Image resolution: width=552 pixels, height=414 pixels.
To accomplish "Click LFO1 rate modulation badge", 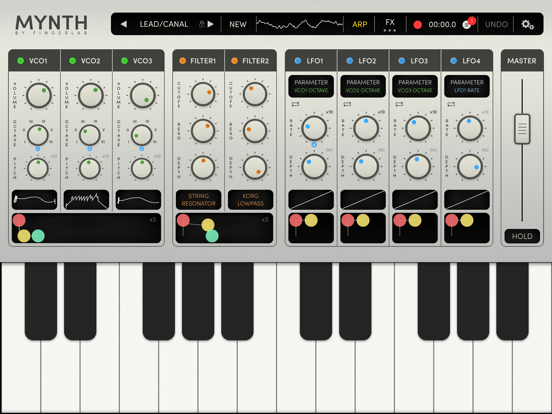I will point(314,144).
